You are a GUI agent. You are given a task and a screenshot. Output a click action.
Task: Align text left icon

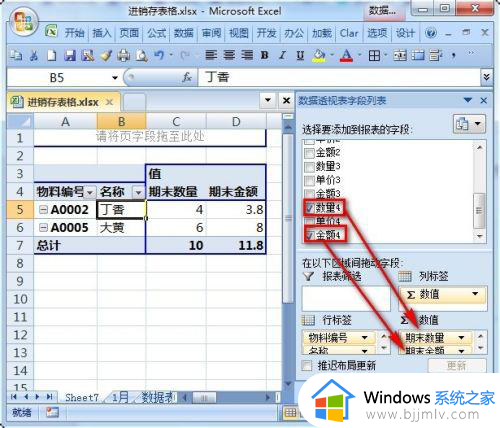[211, 55]
